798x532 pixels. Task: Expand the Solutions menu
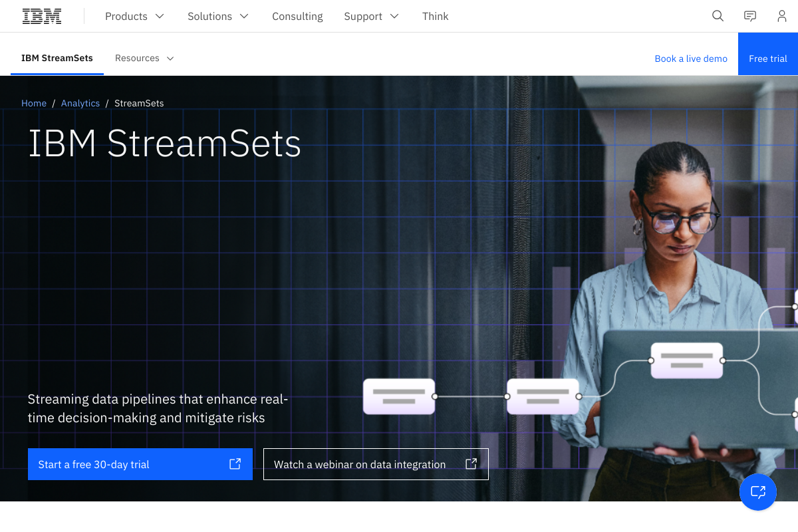[218, 16]
